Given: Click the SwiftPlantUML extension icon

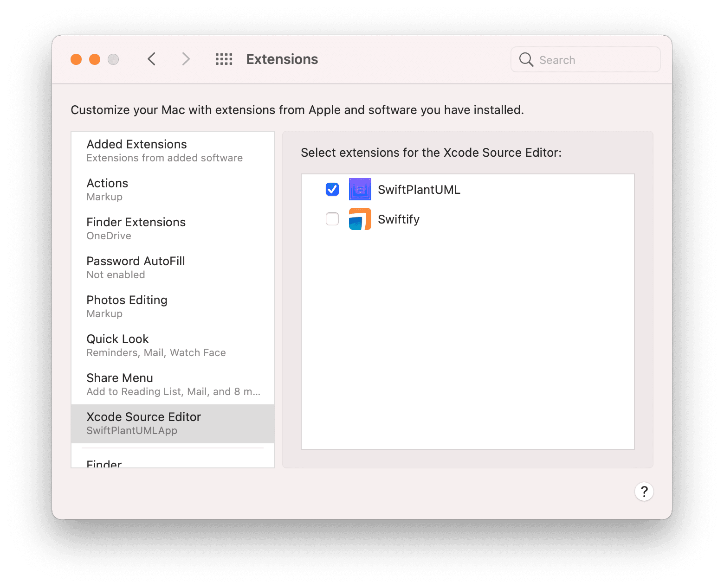Looking at the screenshot, I should tap(360, 189).
